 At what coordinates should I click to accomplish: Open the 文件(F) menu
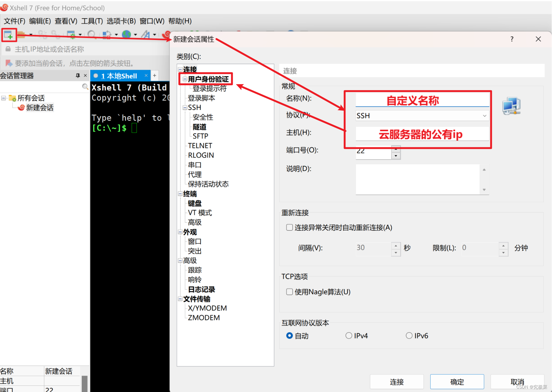click(15, 21)
